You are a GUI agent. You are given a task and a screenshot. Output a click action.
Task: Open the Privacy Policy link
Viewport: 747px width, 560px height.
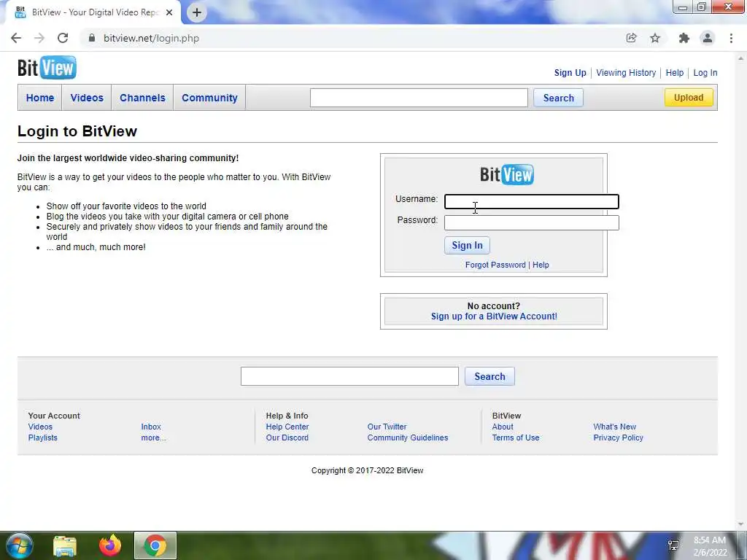(619, 437)
